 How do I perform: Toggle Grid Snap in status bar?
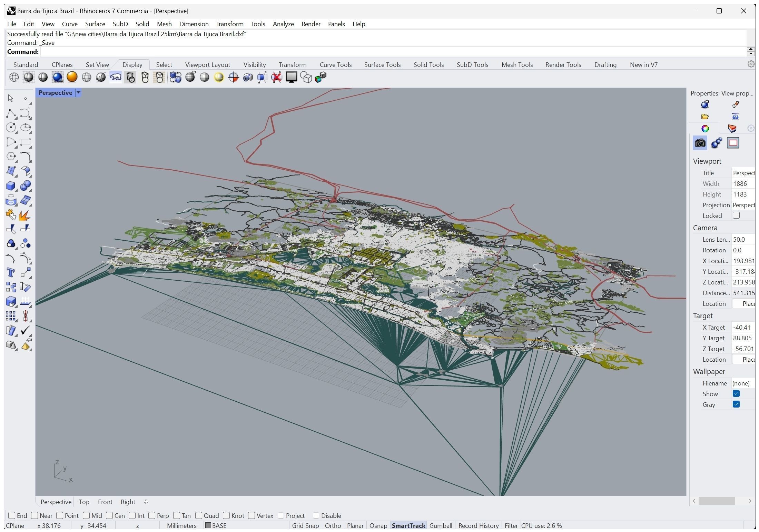pyautogui.click(x=305, y=525)
